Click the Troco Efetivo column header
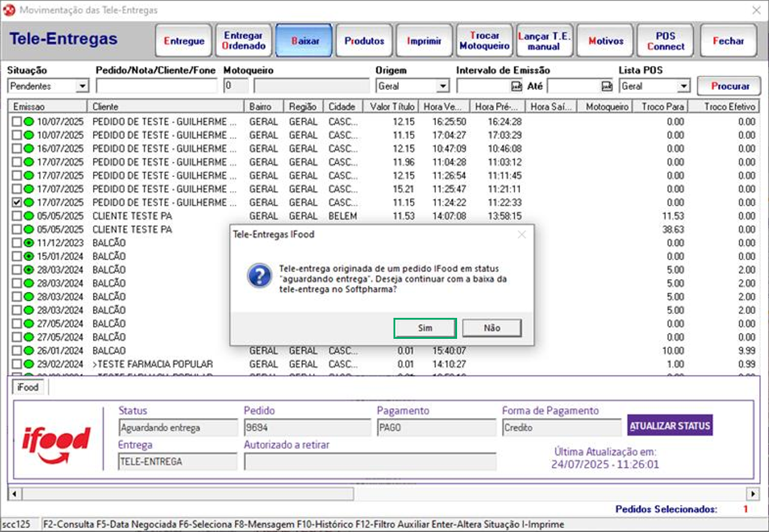The image size is (769, 532). [x=725, y=107]
